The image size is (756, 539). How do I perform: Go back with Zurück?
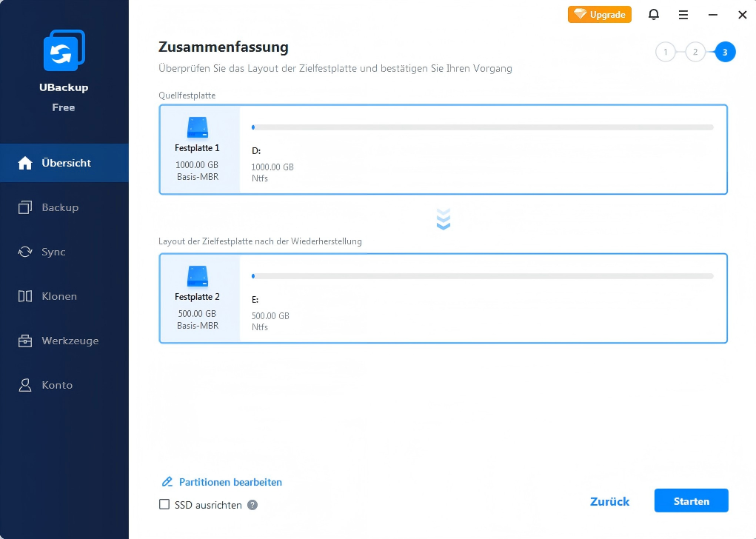tap(609, 501)
